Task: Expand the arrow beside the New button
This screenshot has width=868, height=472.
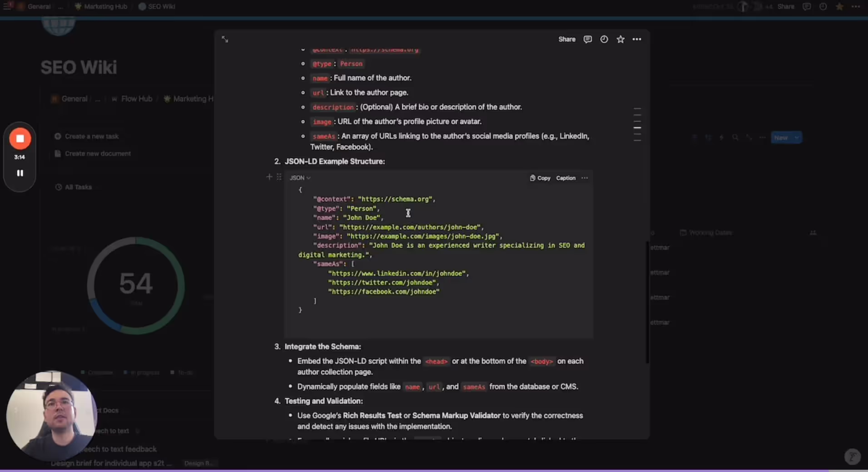Action: [x=797, y=138]
